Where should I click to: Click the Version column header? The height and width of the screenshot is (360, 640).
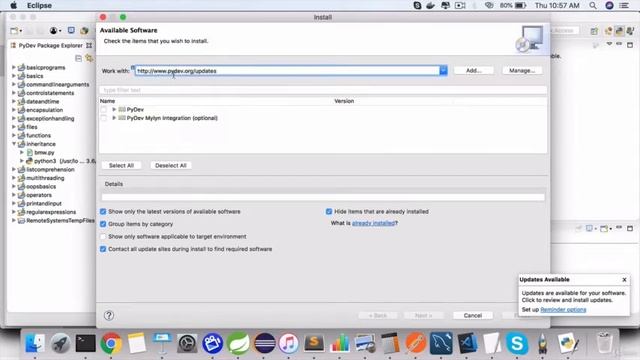click(x=344, y=101)
